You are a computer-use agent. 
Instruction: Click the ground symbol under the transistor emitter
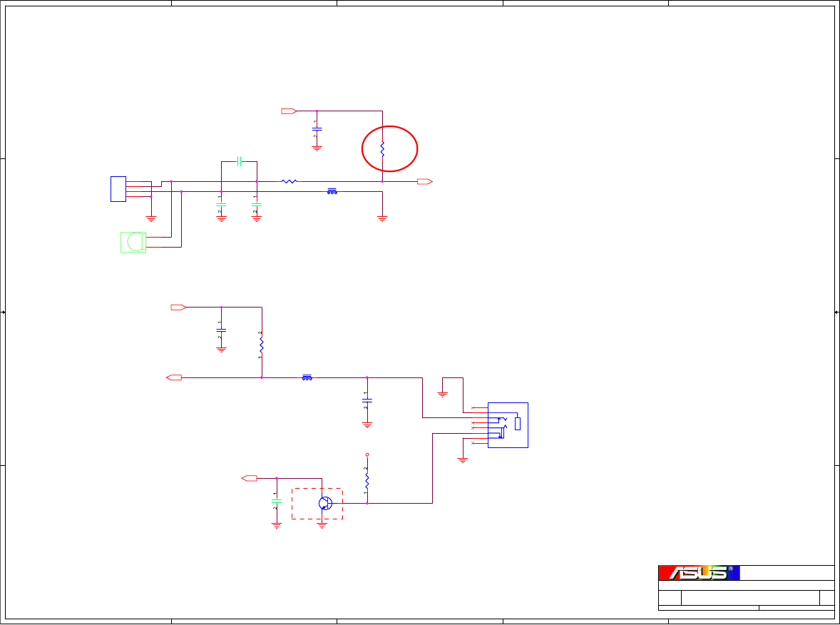(x=322, y=527)
